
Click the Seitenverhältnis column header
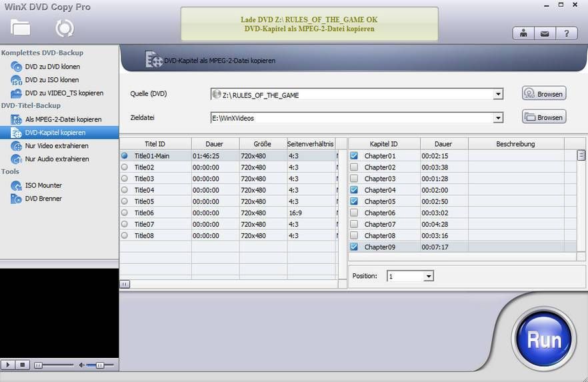[311, 144]
